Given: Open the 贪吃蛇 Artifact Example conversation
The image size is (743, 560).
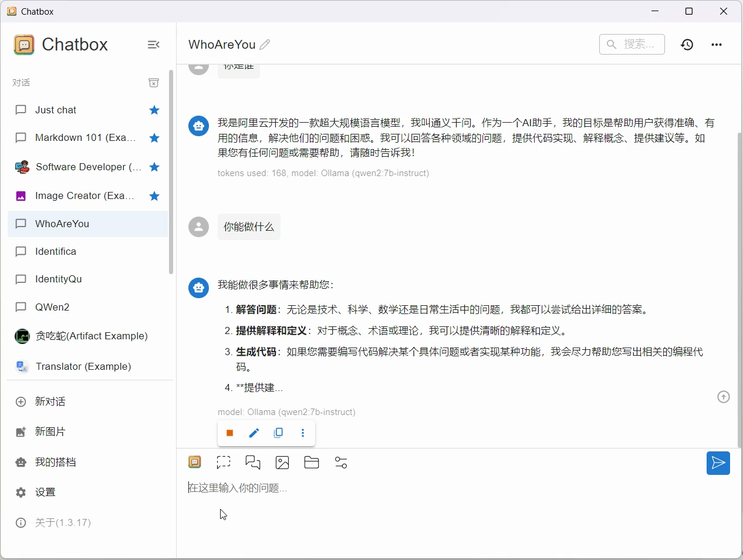Looking at the screenshot, I should click(x=87, y=336).
